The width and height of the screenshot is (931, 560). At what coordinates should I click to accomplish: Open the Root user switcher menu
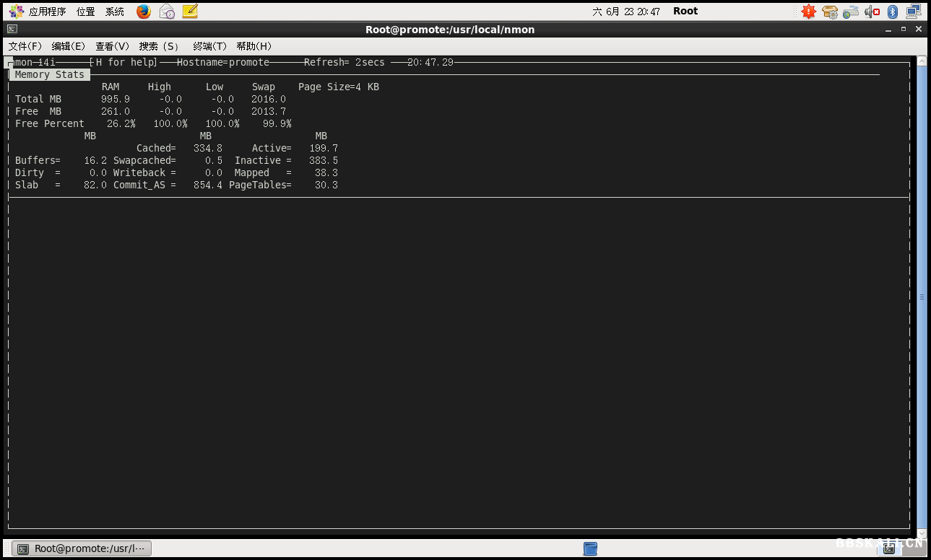coord(684,11)
